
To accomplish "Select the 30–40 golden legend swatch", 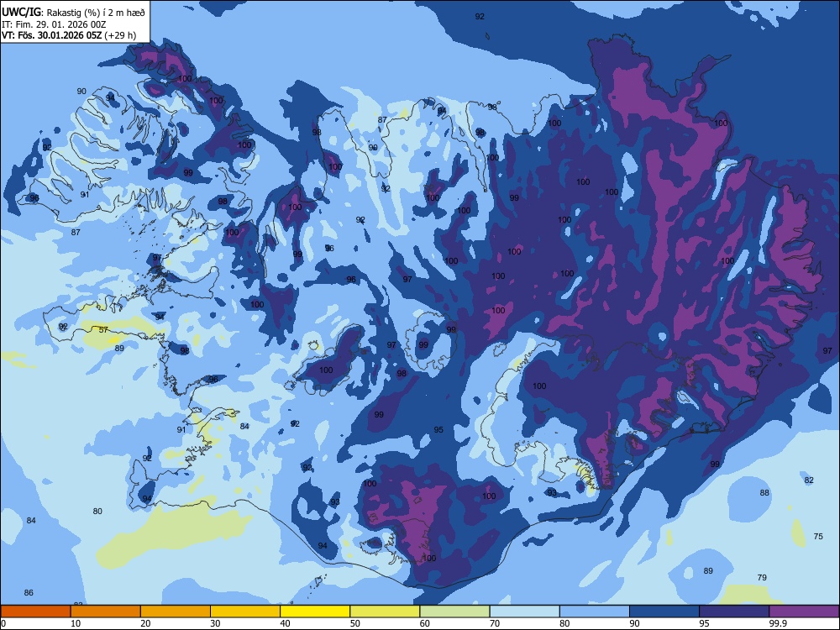I will tap(245, 612).
